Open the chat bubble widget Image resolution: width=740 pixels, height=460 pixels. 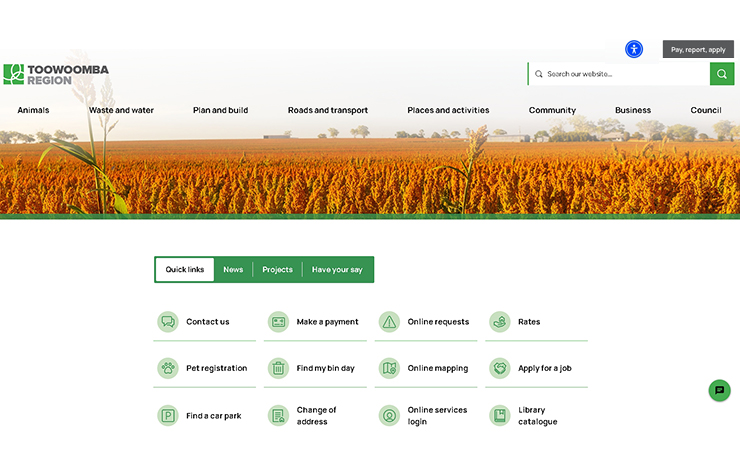tap(719, 391)
